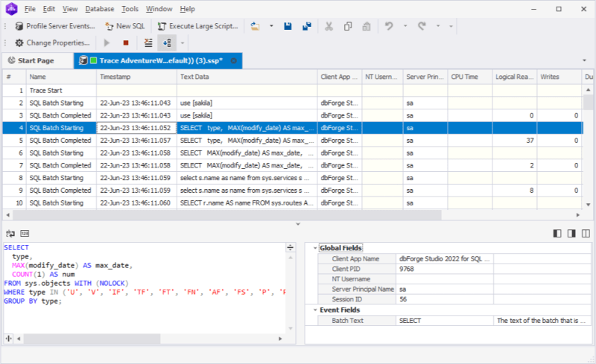Sort by the Timestamp column header
The image size is (596, 364).
[136, 77]
